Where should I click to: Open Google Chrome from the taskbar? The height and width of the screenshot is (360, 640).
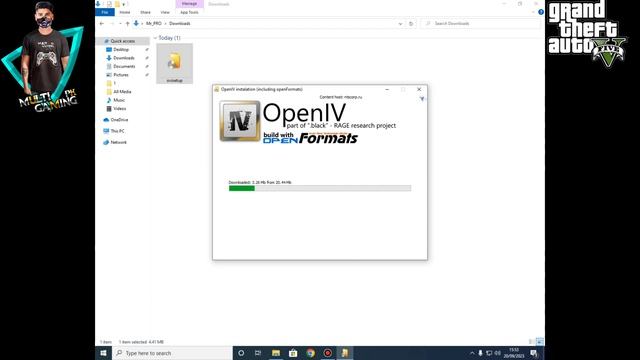tap(311, 353)
